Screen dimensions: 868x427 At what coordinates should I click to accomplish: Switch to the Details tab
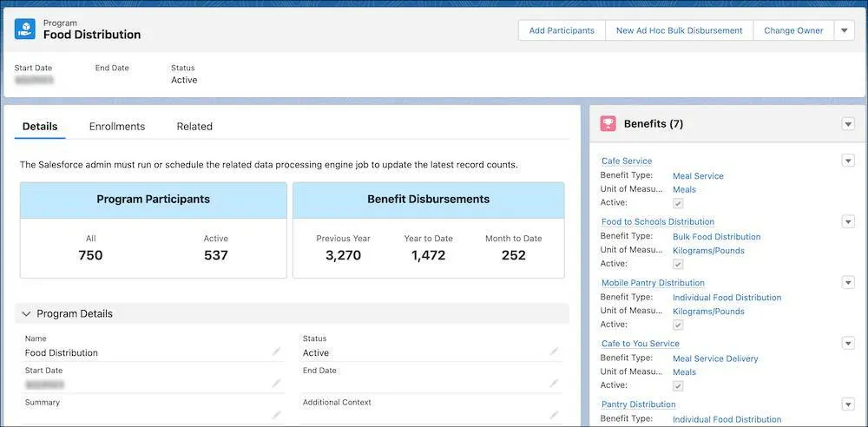40,126
